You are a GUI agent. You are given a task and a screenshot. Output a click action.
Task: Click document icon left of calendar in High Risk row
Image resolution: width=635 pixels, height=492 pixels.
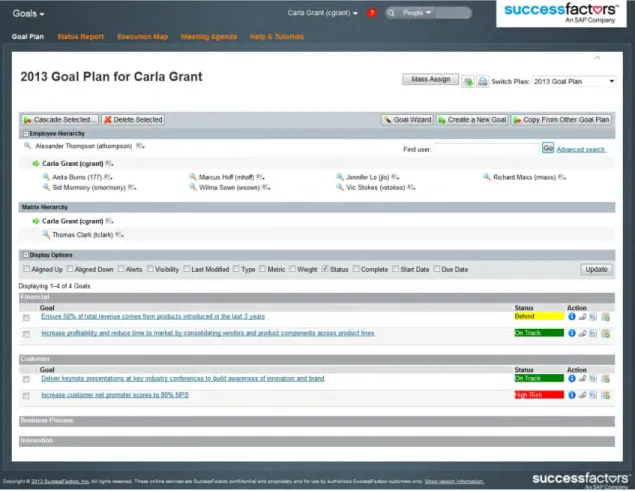[593, 396]
